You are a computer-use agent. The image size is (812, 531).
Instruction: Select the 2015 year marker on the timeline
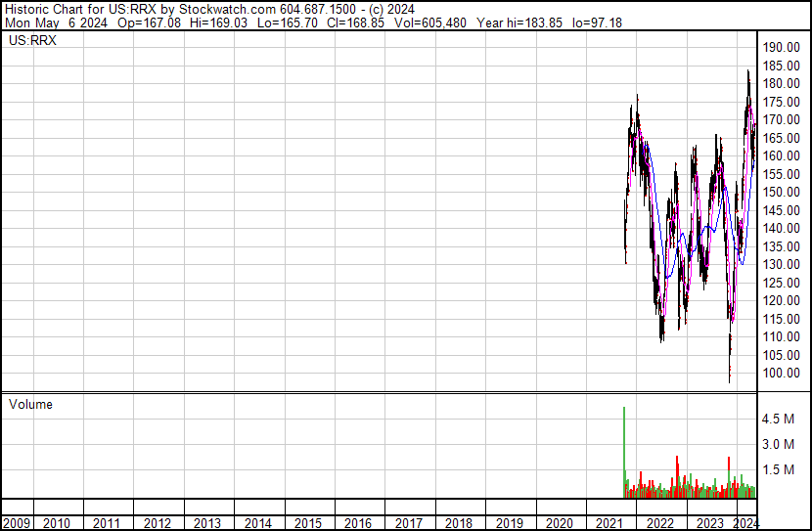coord(308,523)
